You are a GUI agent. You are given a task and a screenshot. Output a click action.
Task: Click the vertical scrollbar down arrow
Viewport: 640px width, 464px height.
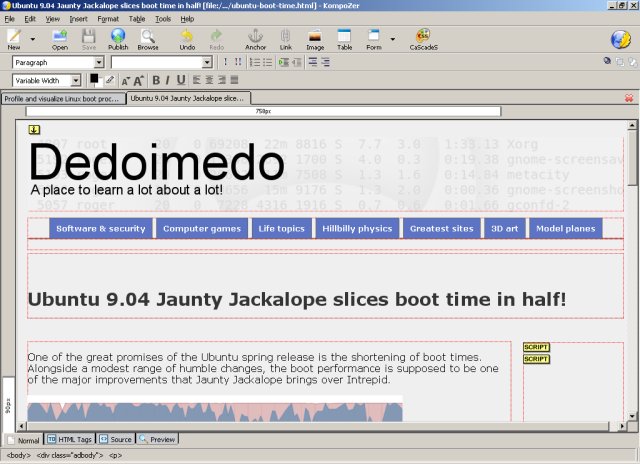pos(632,416)
